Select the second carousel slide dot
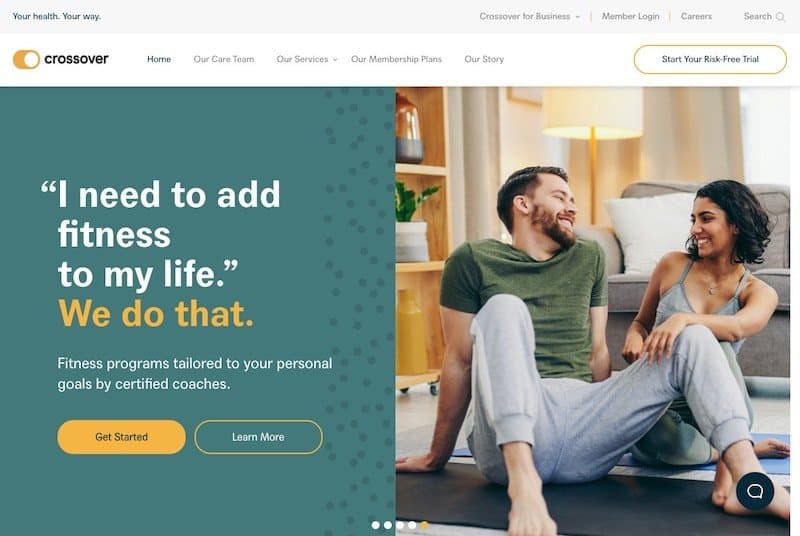 pyautogui.click(x=388, y=525)
